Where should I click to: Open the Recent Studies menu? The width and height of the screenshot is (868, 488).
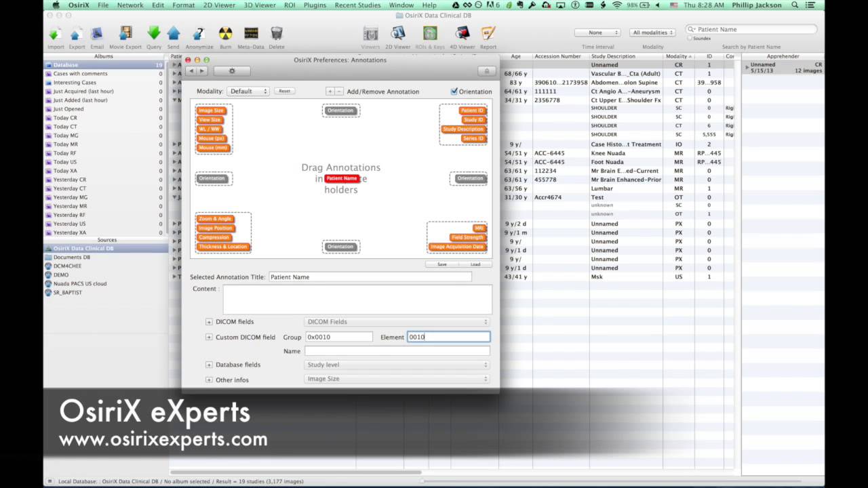click(x=357, y=5)
